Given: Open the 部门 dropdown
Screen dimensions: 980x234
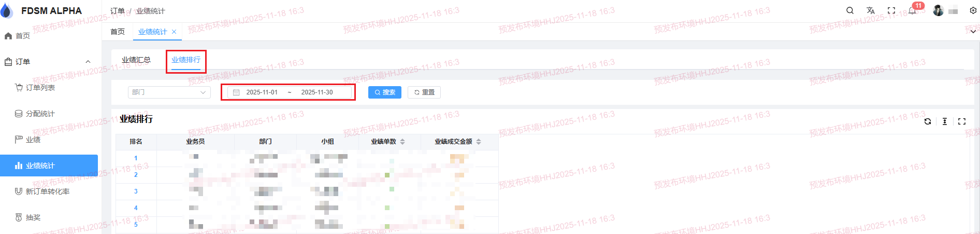Looking at the screenshot, I should click(x=169, y=92).
